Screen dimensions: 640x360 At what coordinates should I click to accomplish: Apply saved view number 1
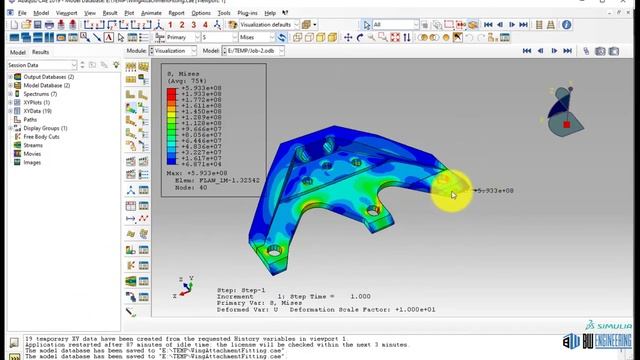click(170, 25)
